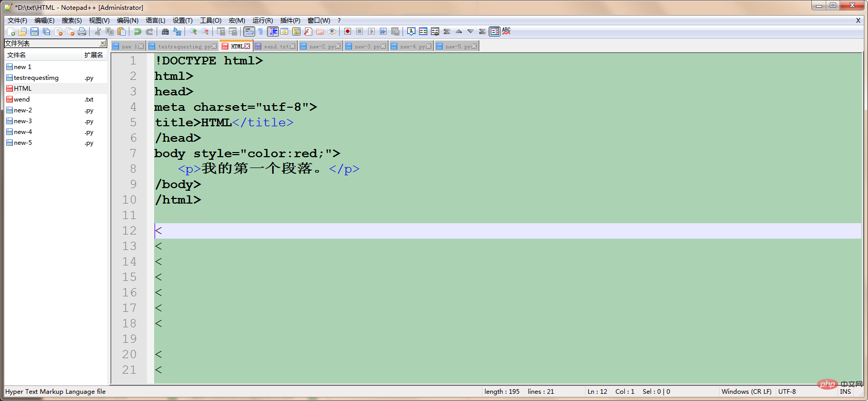Open the 视图(V) menu
Image resolution: width=868 pixels, height=401 pixels.
tap(99, 21)
